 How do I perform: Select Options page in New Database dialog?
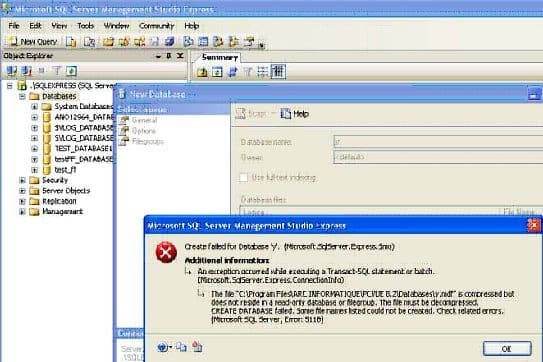[143, 131]
